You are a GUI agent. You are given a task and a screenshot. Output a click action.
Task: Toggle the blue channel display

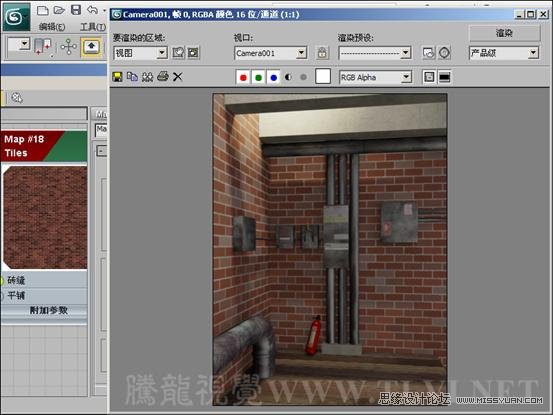click(x=273, y=77)
